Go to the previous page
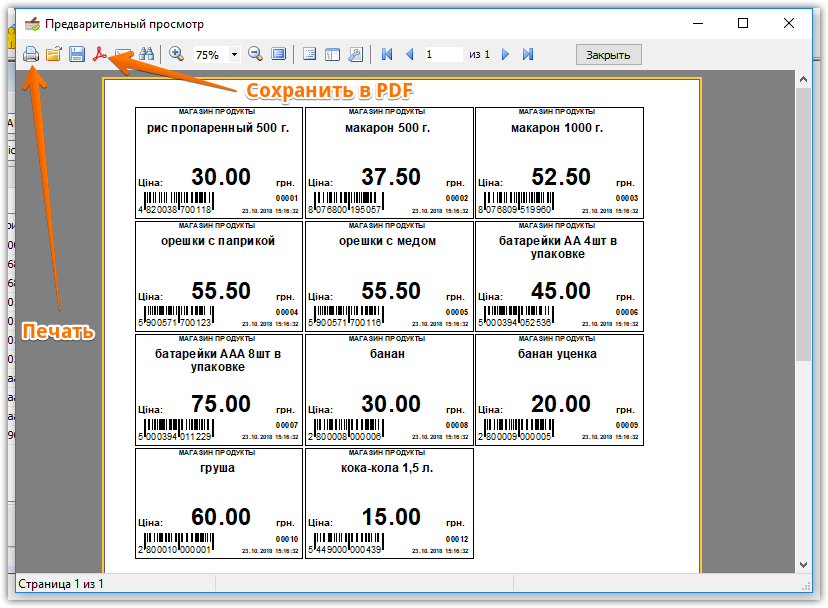Image resolution: width=828 pixels, height=608 pixels. [x=408, y=54]
